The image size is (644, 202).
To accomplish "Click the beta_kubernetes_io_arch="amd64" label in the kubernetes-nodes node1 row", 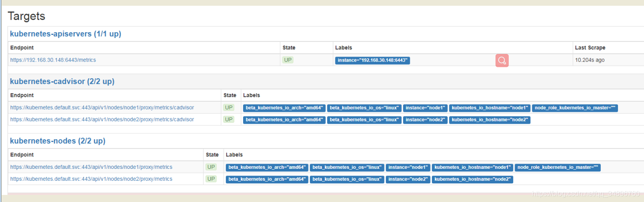I will click(267, 168).
